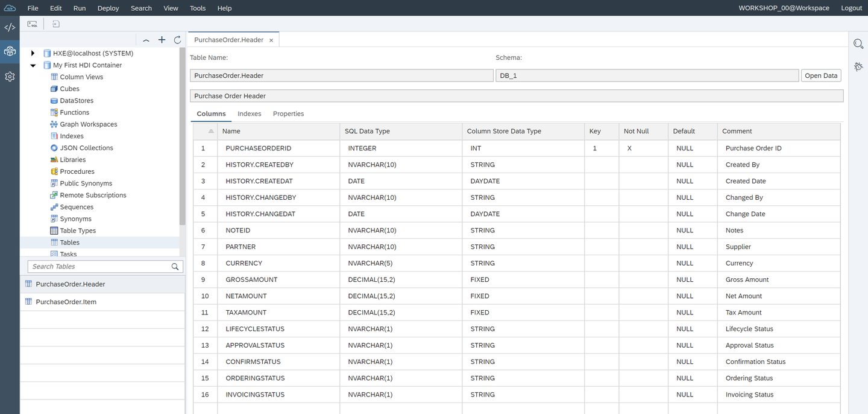The width and height of the screenshot is (868, 414).
Task: Open the Run menu
Action: click(80, 8)
